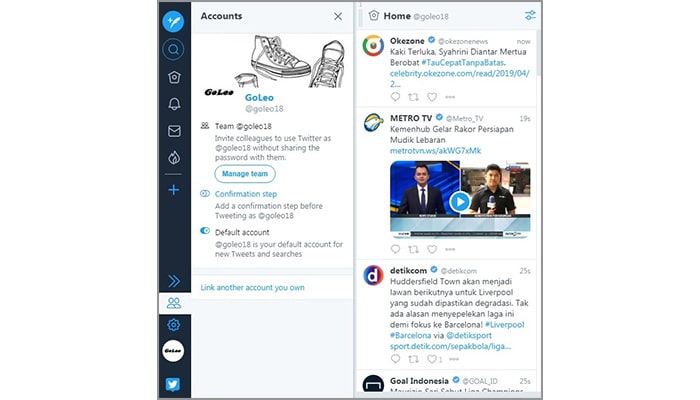Click the @okezonenews handle
This screenshot has width=700, height=400.
pos(463,41)
